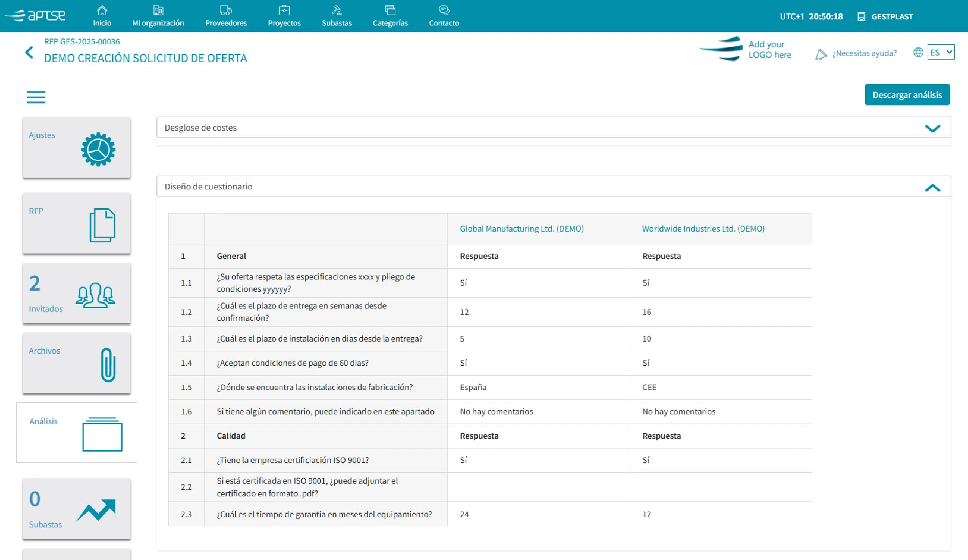Open Ajustes gear settings tile
Image resolution: width=968 pixels, height=560 pixels.
click(x=77, y=148)
